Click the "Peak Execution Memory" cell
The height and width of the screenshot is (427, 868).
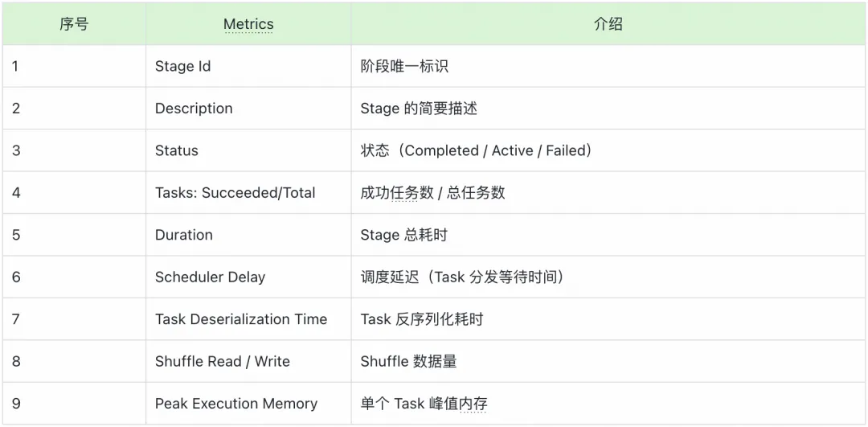pos(236,404)
